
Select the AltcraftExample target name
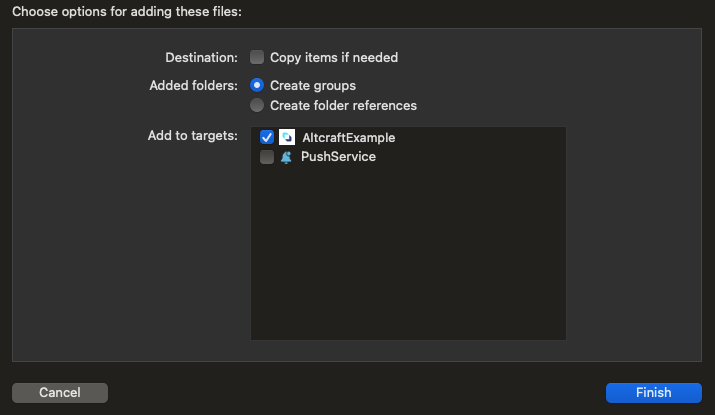point(348,138)
